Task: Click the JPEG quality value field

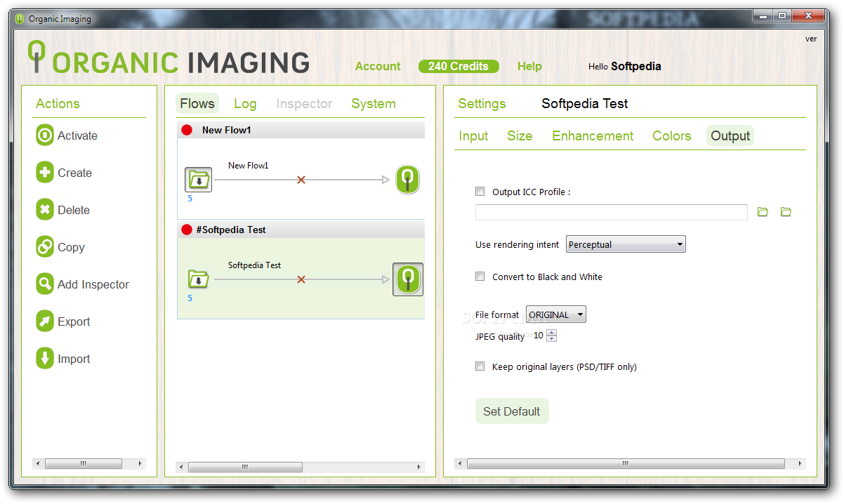Action: pos(539,336)
